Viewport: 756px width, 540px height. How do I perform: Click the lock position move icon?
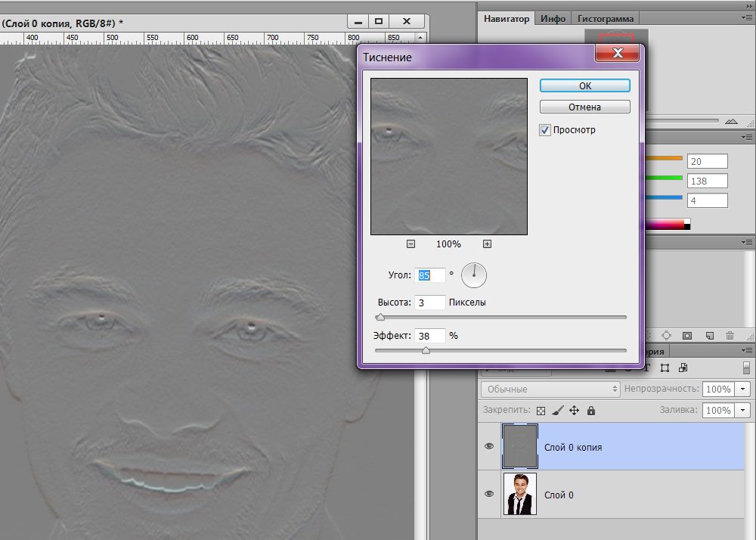[574, 411]
